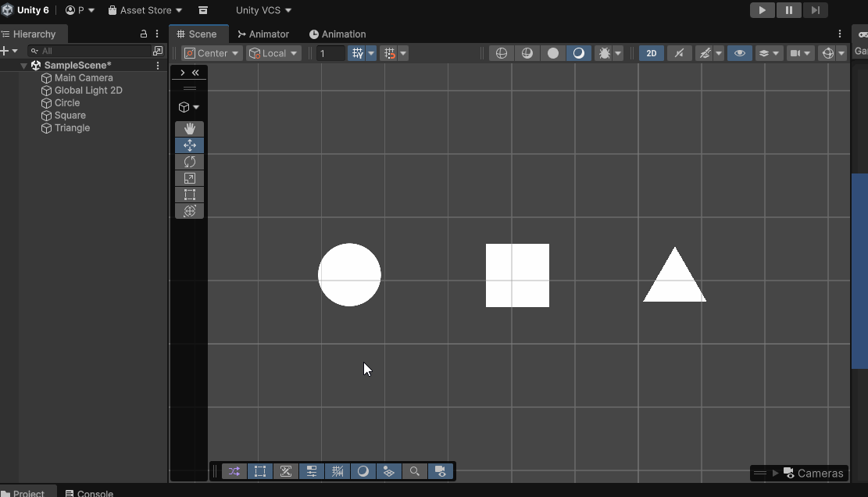This screenshot has width=868, height=497.
Task: Open the tool context cube dropdown
Action: point(189,107)
